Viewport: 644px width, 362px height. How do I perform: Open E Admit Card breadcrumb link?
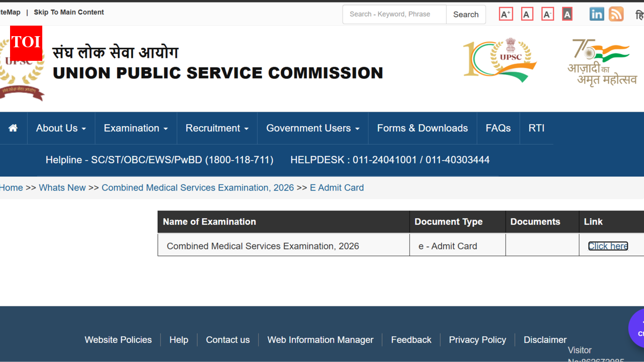coord(337,188)
